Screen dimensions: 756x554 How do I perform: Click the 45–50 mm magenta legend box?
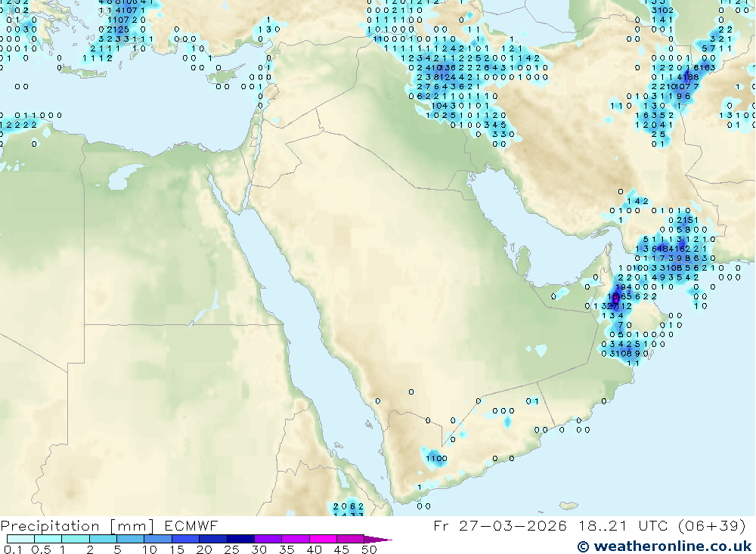pos(350,539)
